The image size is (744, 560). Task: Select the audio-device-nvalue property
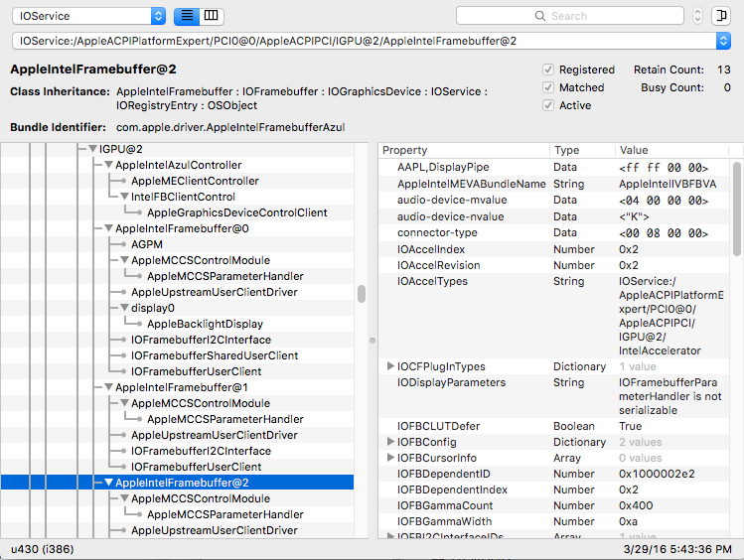pos(553,216)
